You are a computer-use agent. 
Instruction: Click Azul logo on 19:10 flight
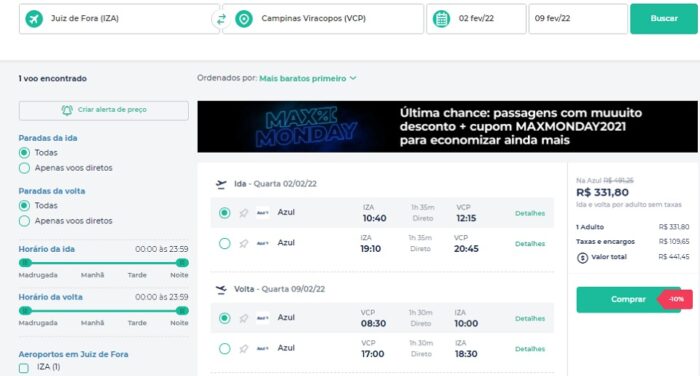pyautogui.click(x=262, y=243)
